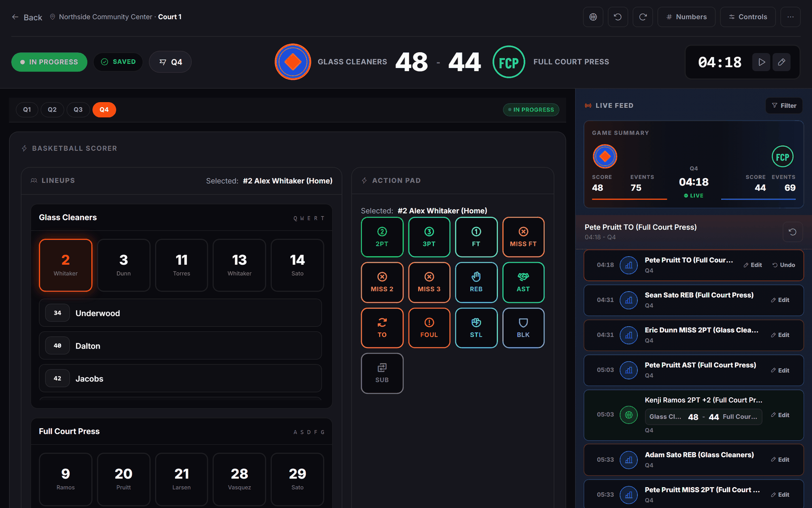Start the game clock with play button

tap(761, 62)
